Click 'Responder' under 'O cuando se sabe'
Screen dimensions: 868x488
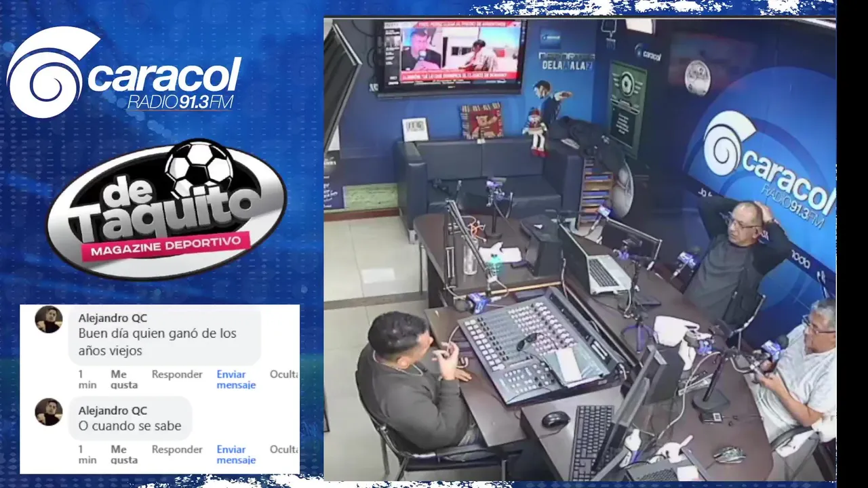[x=177, y=449]
